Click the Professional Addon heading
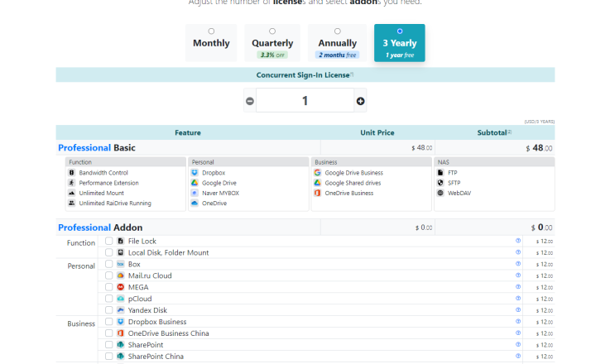Viewport: 615px width, 364px height. pos(100,227)
